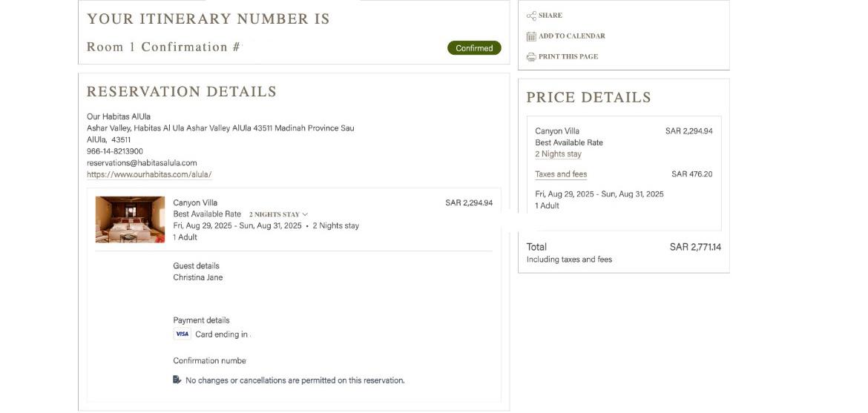Open the reservations@habitasalula.com email link
868x413 pixels.
point(142,163)
